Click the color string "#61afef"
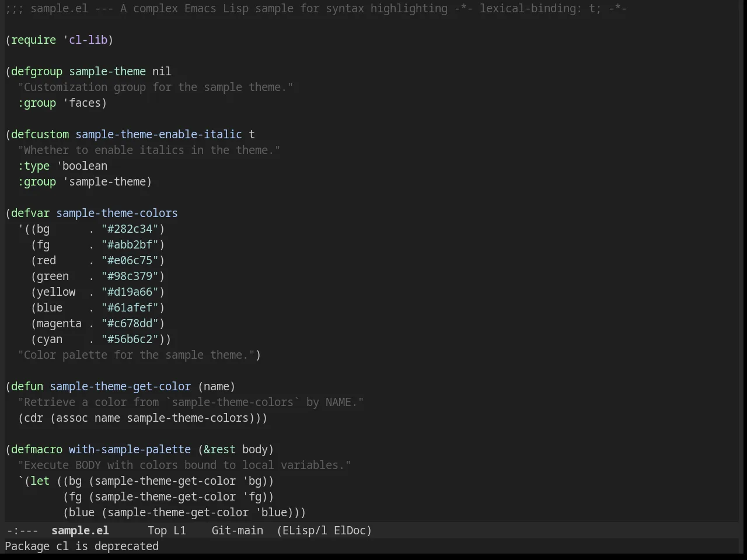The height and width of the screenshot is (560, 747). point(130,307)
